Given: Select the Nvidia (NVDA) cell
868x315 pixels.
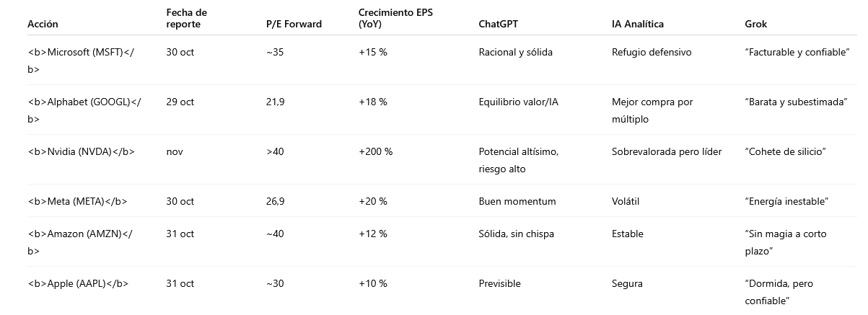Looking at the screenshot, I should pyautogui.click(x=81, y=151).
